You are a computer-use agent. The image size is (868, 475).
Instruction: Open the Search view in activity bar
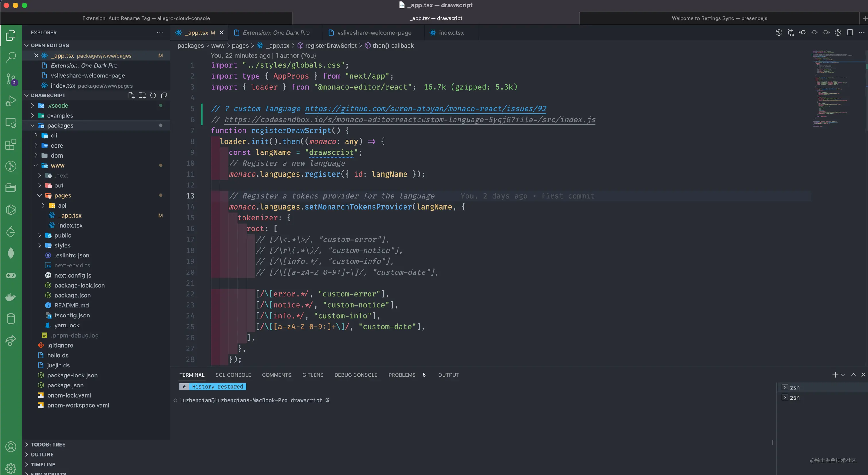tap(11, 57)
